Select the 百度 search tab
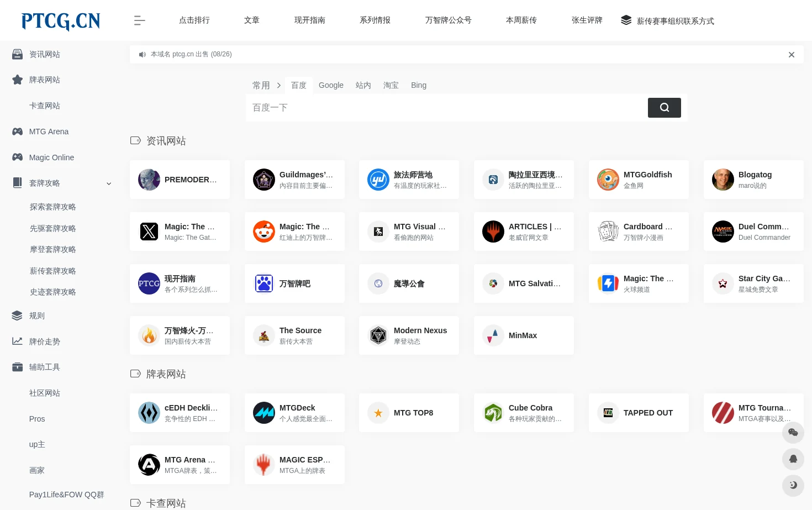Screen dimensions: 812x510 tap(299, 85)
